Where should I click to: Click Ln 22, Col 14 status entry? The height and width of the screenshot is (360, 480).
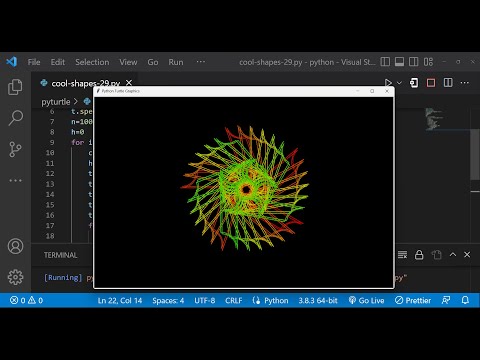(120, 300)
